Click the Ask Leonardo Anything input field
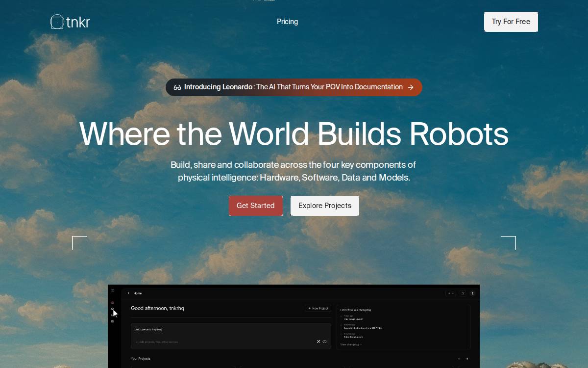Viewport: 588px width, 368px height. (x=231, y=336)
